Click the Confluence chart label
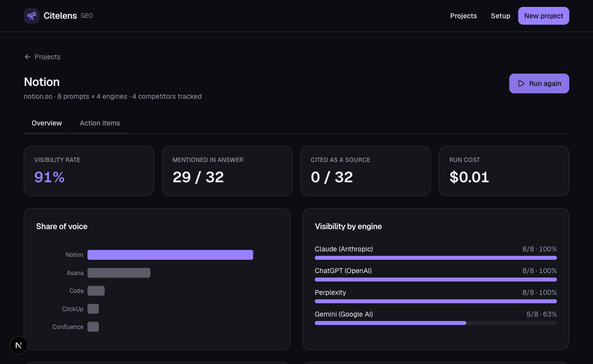 pyautogui.click(x=68, y=326)
